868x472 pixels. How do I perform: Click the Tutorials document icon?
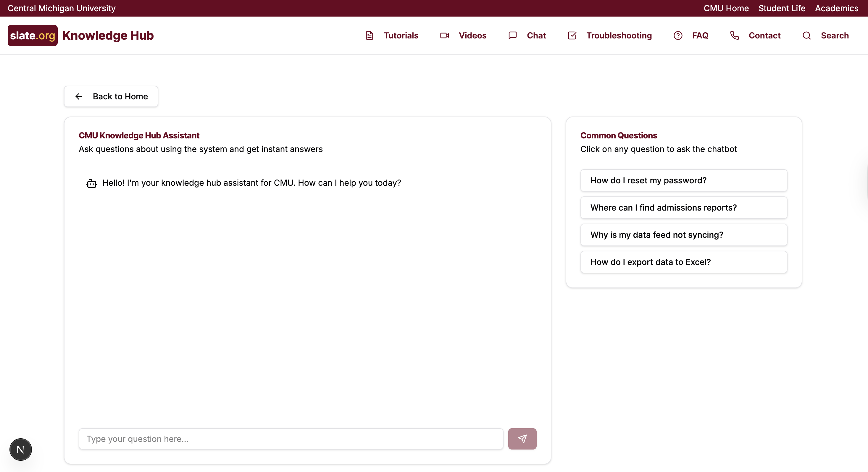point(369,35)
